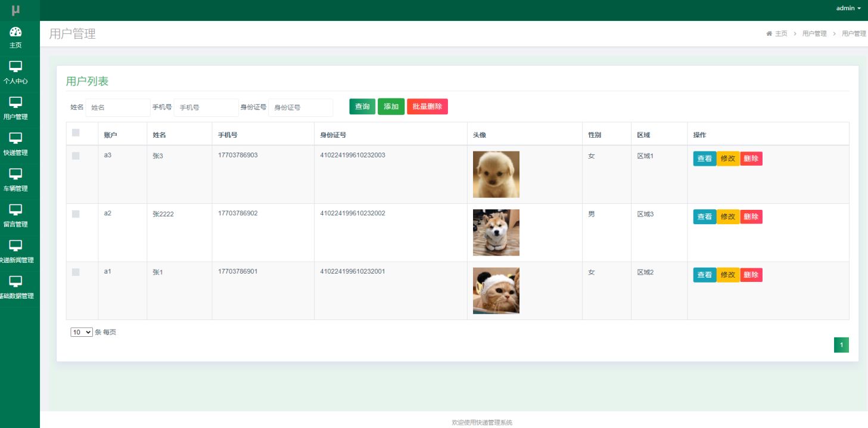Check the row checkbox for a3
868x428 pixels.
(x=76, y=156)
